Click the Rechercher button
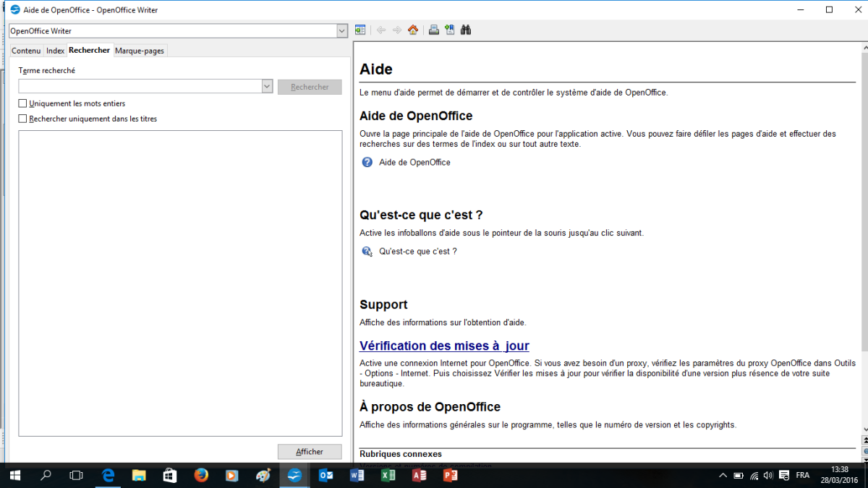 pyautogui.click(x=310, y=87)
